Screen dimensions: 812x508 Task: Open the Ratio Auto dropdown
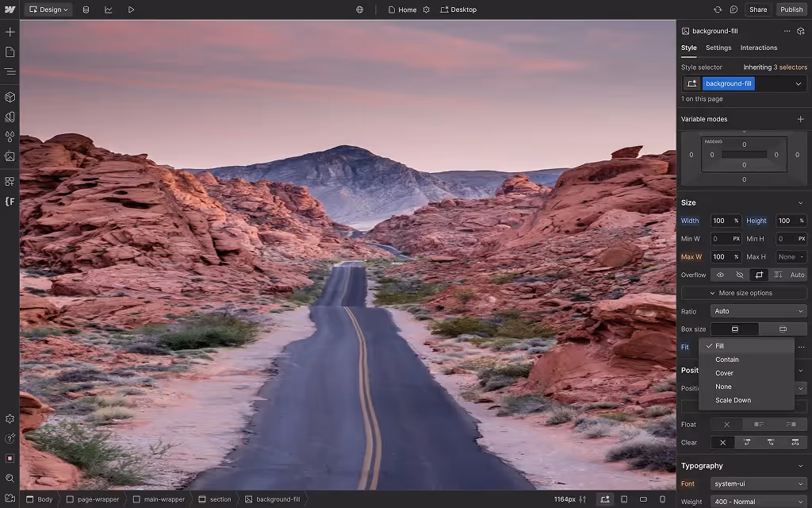758,311
